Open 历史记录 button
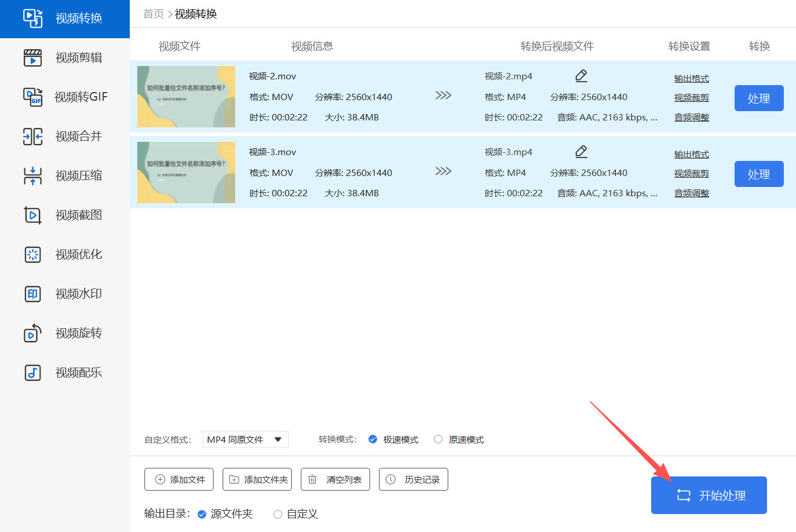Image resolution: width=796 pixels, height=532 pixels. point(414,479)
